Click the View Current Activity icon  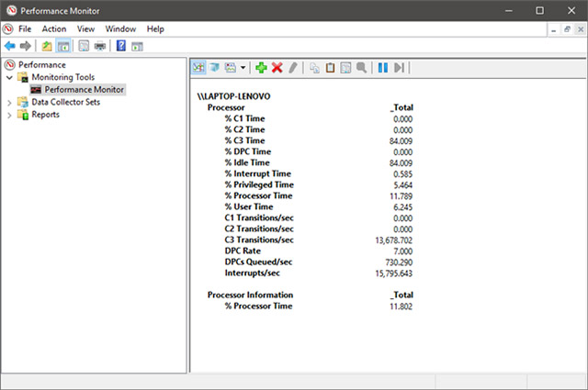198,68
